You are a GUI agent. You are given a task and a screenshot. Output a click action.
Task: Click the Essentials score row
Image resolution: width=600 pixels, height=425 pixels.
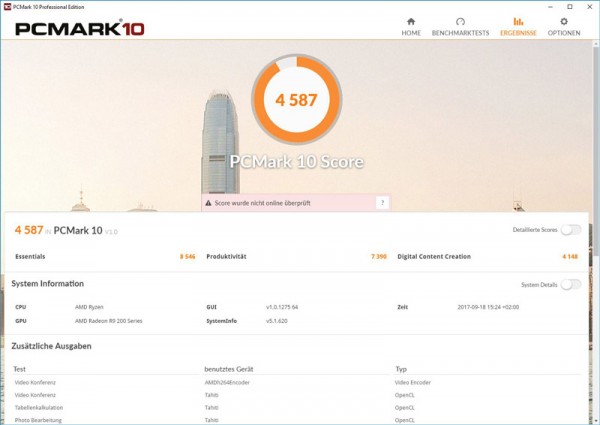pos(100,257)
